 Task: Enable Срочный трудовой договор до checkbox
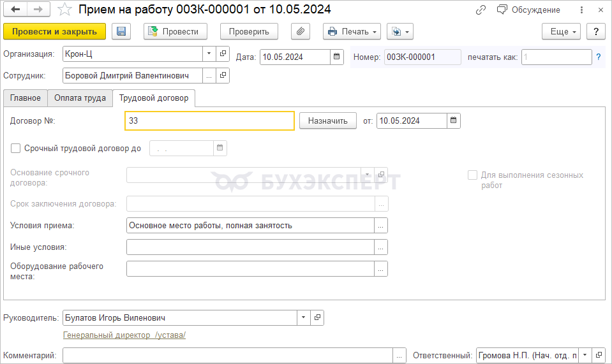click(x=15, y=148)
